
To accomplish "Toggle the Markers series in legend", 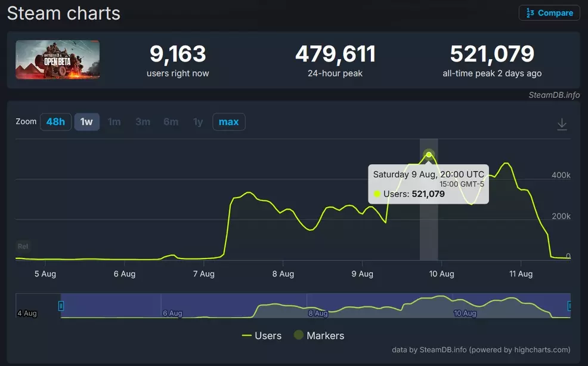I will click(x=319, y=335).
